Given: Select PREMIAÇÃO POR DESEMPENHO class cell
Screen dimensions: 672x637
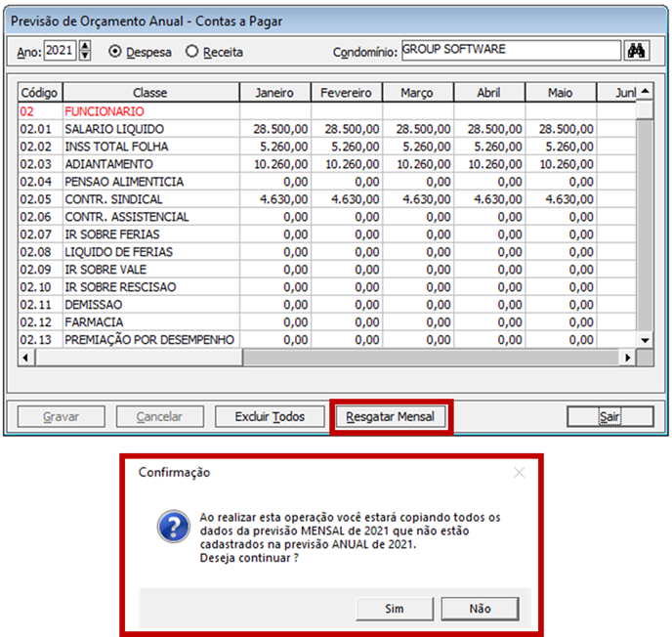Looking at the screenshot, I should 150,340.
